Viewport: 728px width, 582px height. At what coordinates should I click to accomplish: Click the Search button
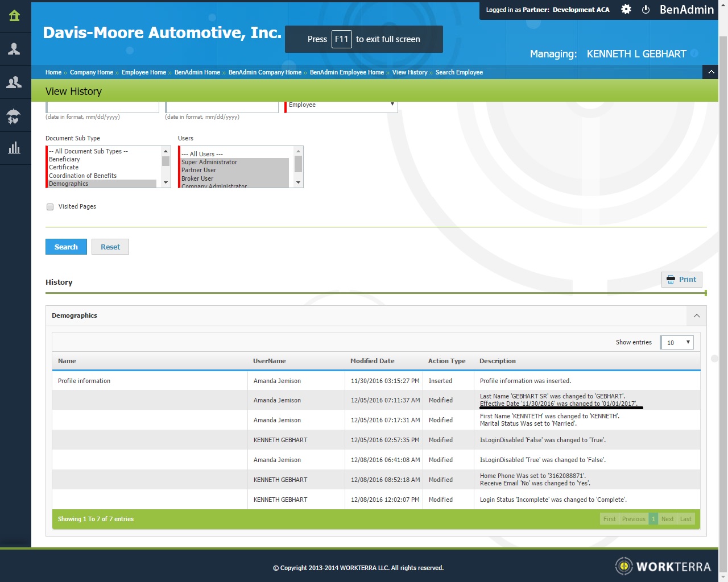click(x=66, y=247)
